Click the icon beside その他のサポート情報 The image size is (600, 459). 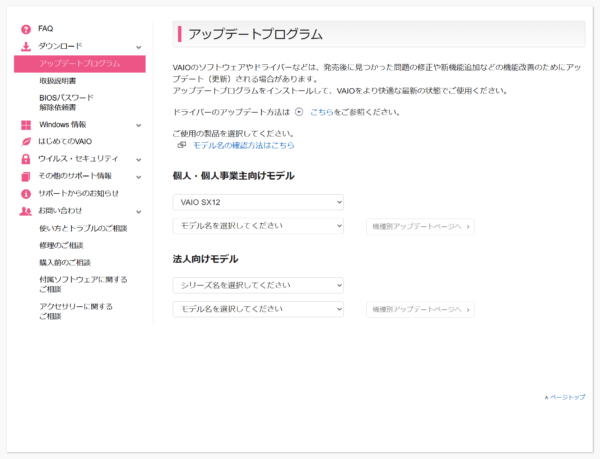click(x=26, y=176)
